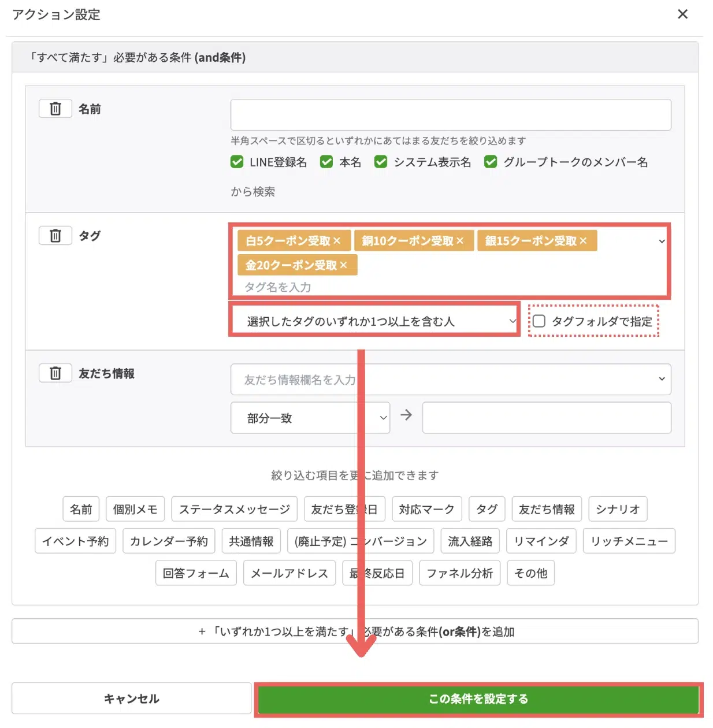713x728 pixels.
Task: Add ファネル分析 filter item
Action: coord(460,573)
